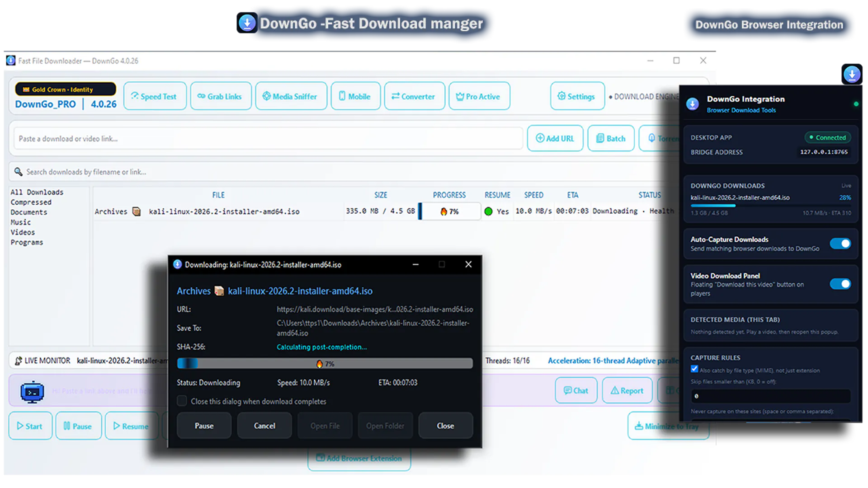The image size is (868, 488).
Task: Click the skip files smaller than field
Action: (770, 396)
